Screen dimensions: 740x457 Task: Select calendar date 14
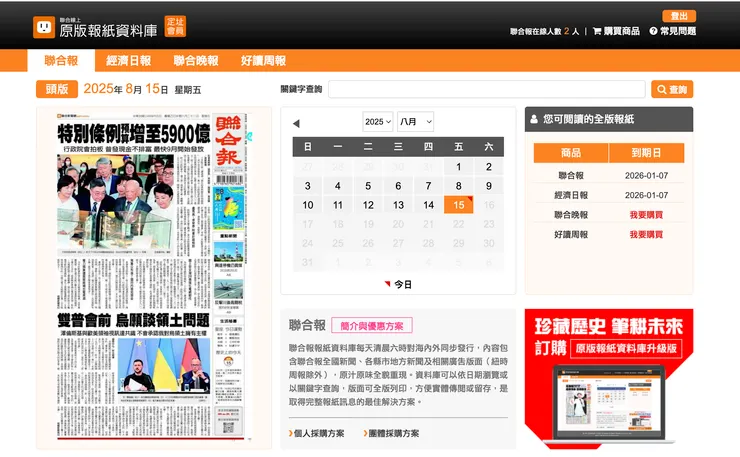[429, 205]
